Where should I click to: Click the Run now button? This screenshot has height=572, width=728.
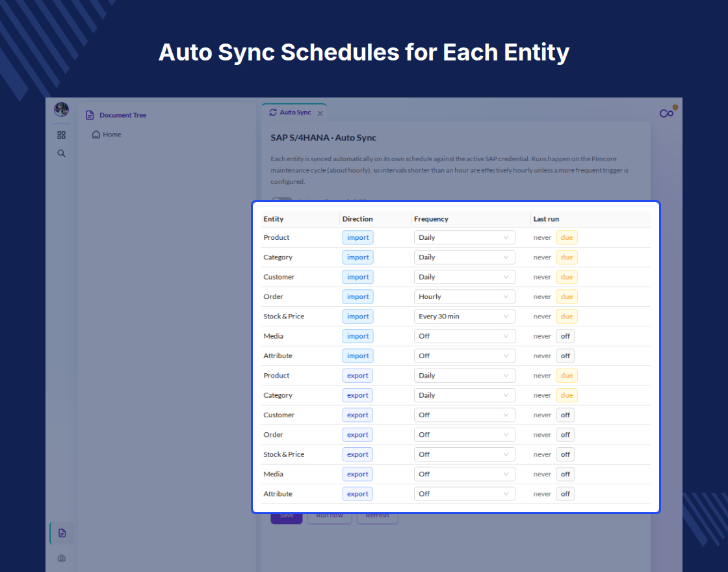pyautogui.click(x=330, y=517)
